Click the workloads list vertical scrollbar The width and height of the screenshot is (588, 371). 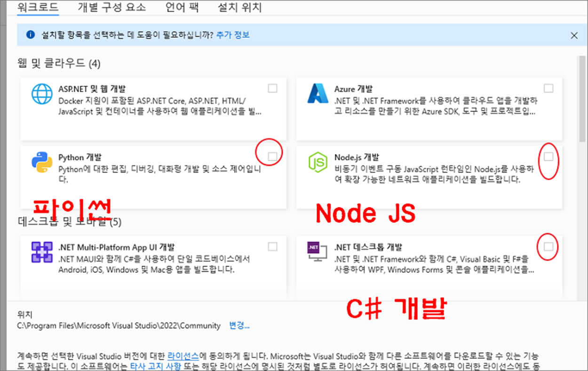pyautogui.click(x=583, y=99)
